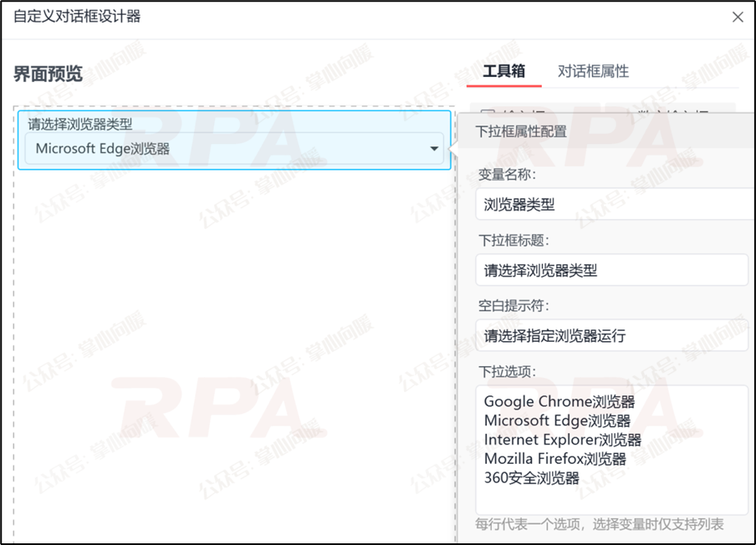Switch to the 工具箱 tab
This screenshot has height=545, width=756.
(503, 71)
